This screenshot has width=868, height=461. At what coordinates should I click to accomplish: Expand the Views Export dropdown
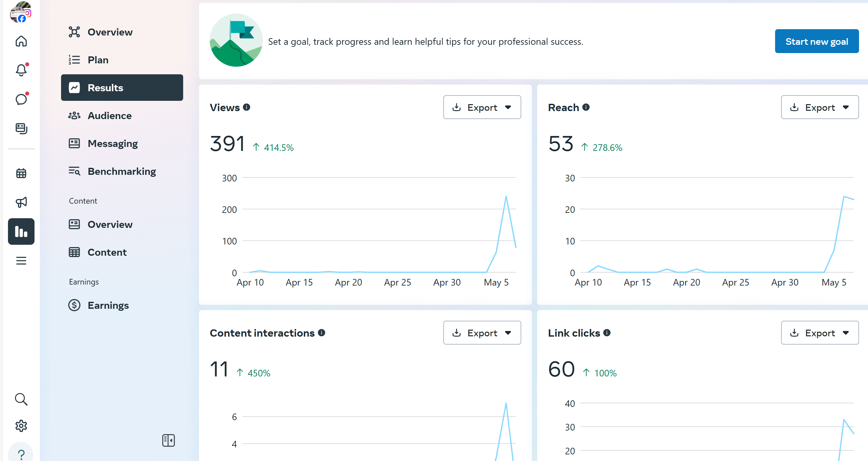[x=482, y=107]
